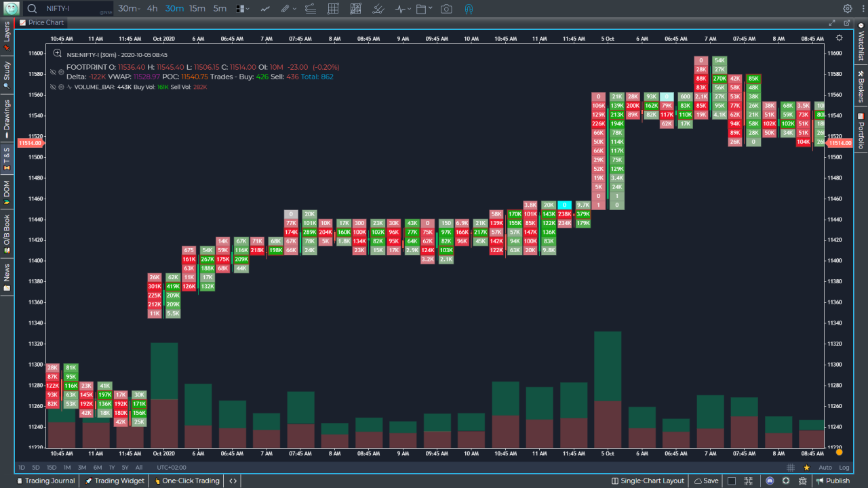Select the 1Y range in the bottom bar

(x=112, y=467)
